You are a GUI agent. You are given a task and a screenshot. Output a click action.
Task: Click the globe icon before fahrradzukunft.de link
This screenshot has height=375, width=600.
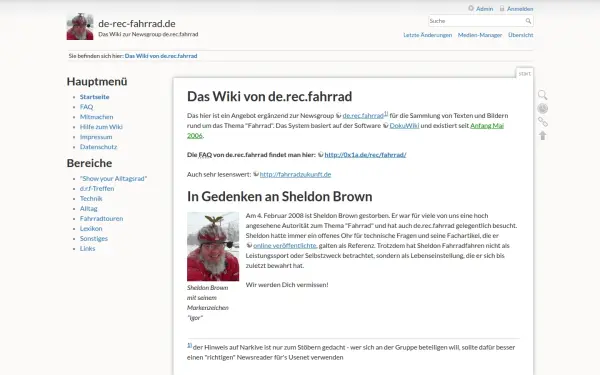[x=256, y=174]
